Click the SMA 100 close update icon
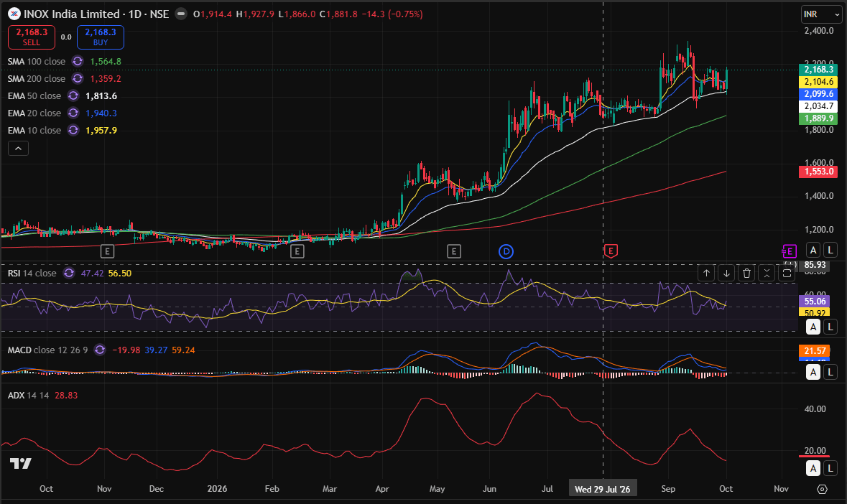847x504 pixels. [x=78, y=62]
